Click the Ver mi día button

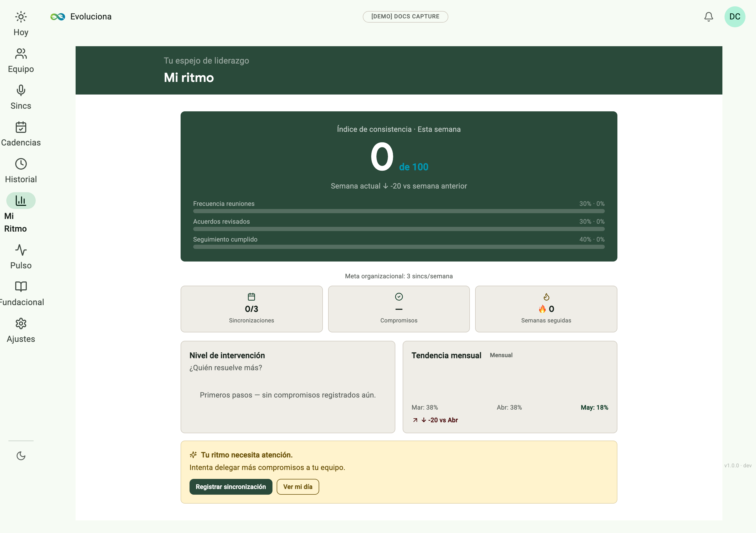(x=298, y=487)
